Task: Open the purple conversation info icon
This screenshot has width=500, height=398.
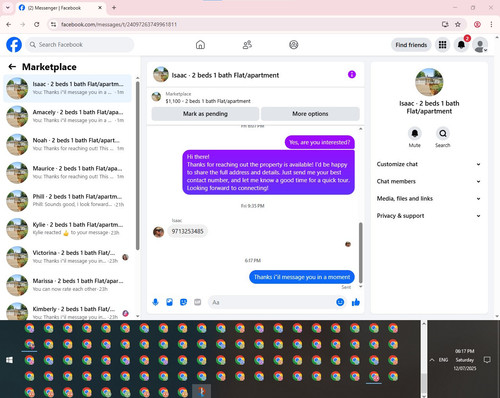Action: [352, 74]
